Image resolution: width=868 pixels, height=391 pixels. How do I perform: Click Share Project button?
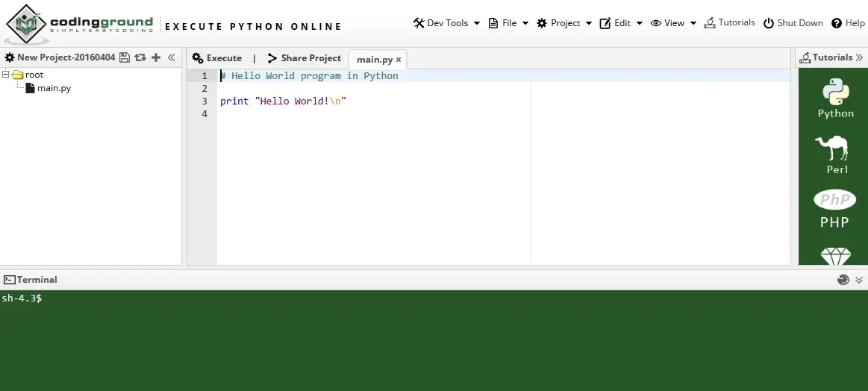click(x=304, y=58)
